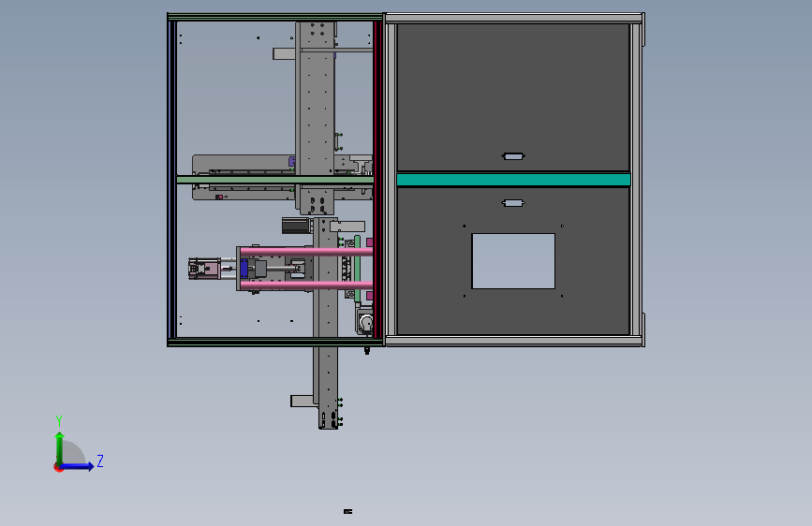Select the upper dark gray panel
Viewport: 812px width, 526px height.
coord(513,96)
